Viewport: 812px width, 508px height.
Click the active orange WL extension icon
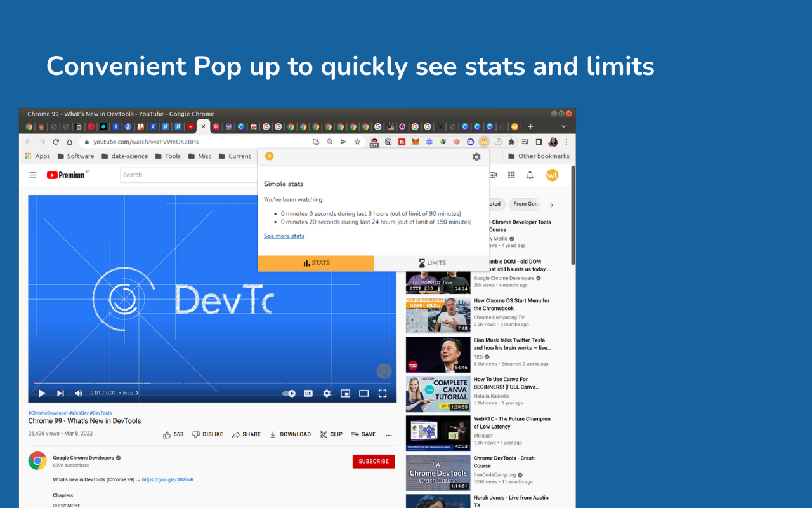coord(484,142)
